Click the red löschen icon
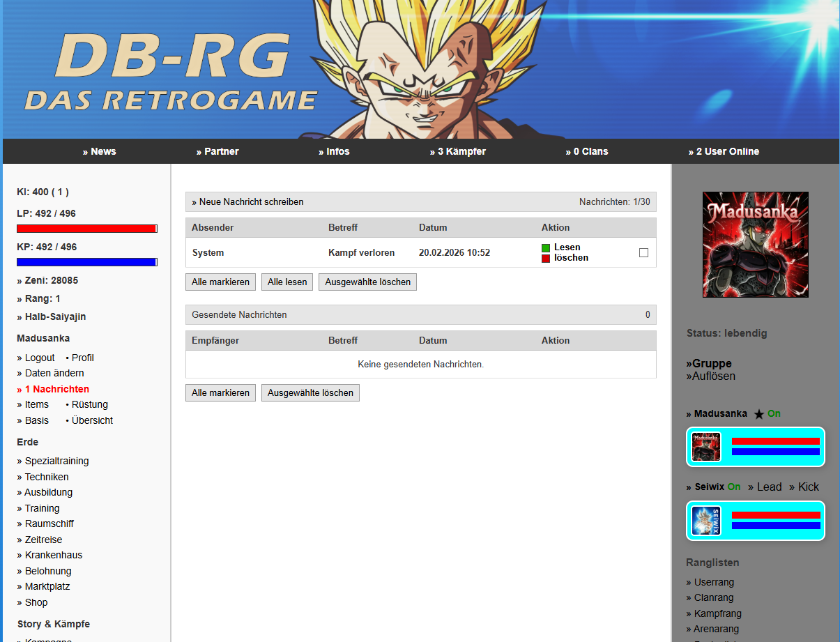 click(x=546, y=259)
